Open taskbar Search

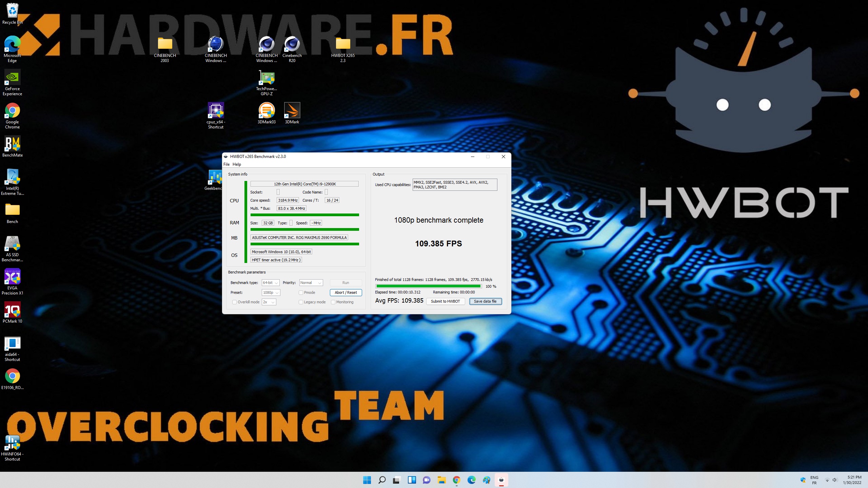[382, 480]
